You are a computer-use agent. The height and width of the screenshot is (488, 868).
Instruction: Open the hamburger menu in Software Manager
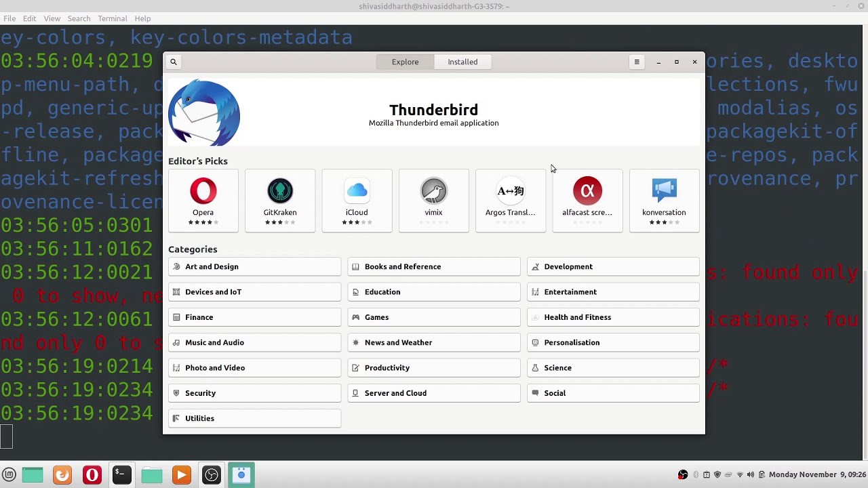point(637,62)
